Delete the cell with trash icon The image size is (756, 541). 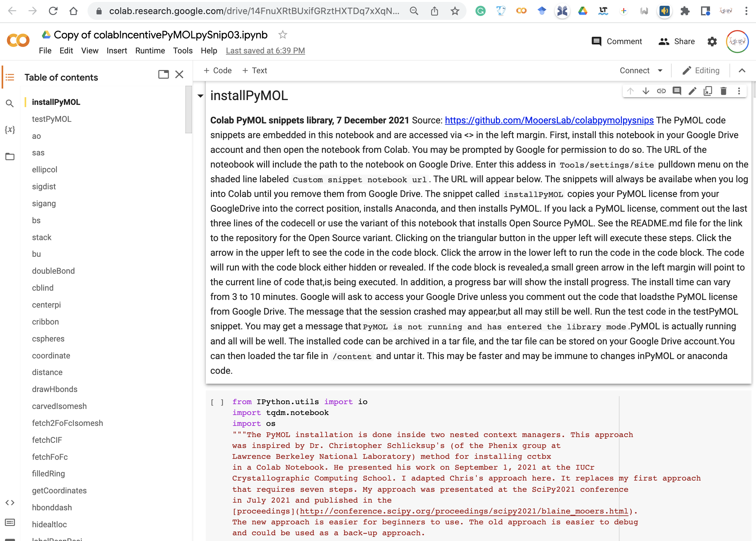[x=723, y=91]
